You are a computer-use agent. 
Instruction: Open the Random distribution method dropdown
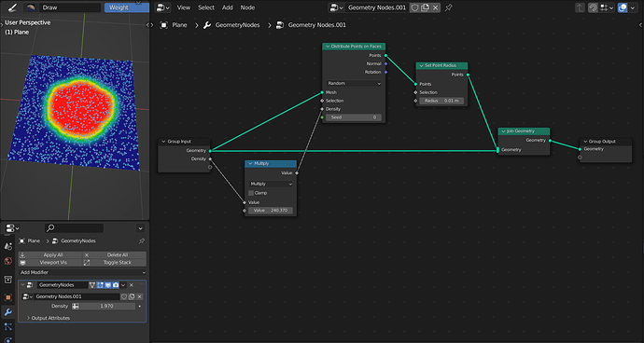[354, 83]
